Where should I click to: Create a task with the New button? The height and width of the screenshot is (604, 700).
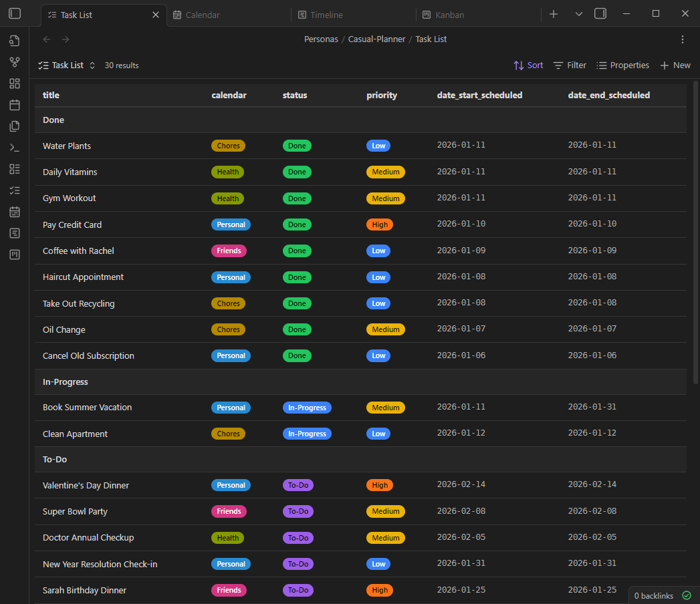[x=675, y=65]
